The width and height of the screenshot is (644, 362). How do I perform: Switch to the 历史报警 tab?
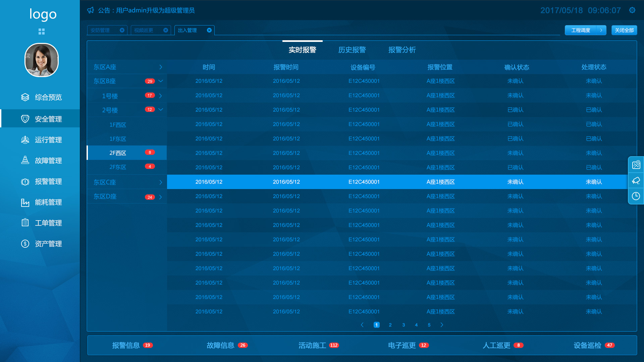coord(352,50)
